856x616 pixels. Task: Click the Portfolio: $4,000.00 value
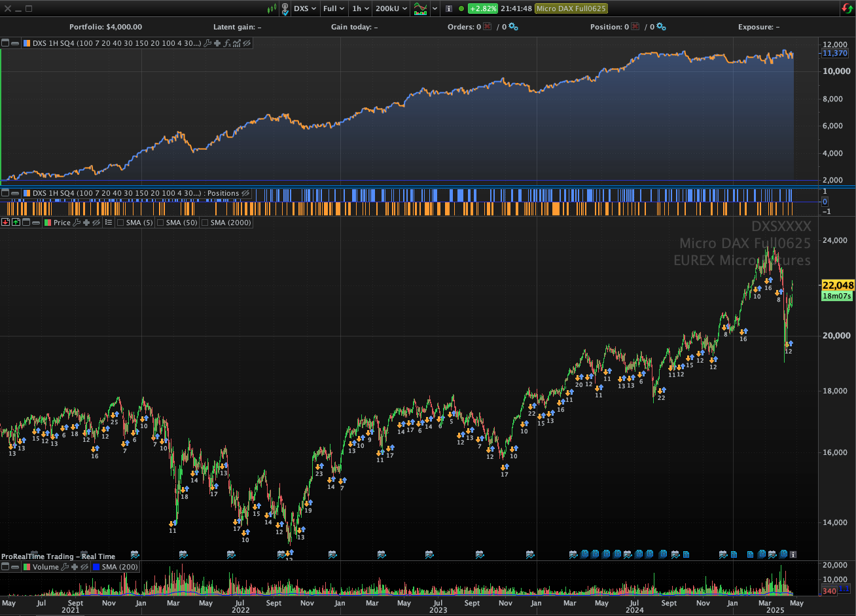[105, 27]
